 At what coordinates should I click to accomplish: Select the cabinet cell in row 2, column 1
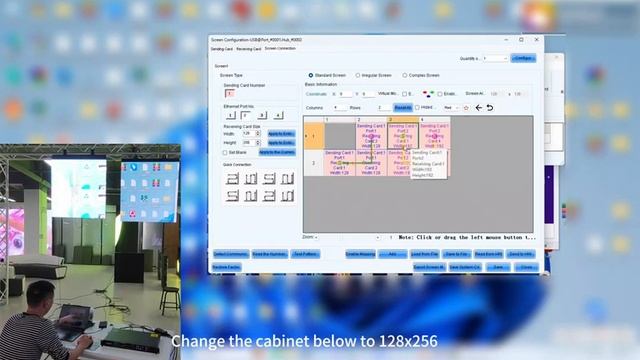pos(340,163)
